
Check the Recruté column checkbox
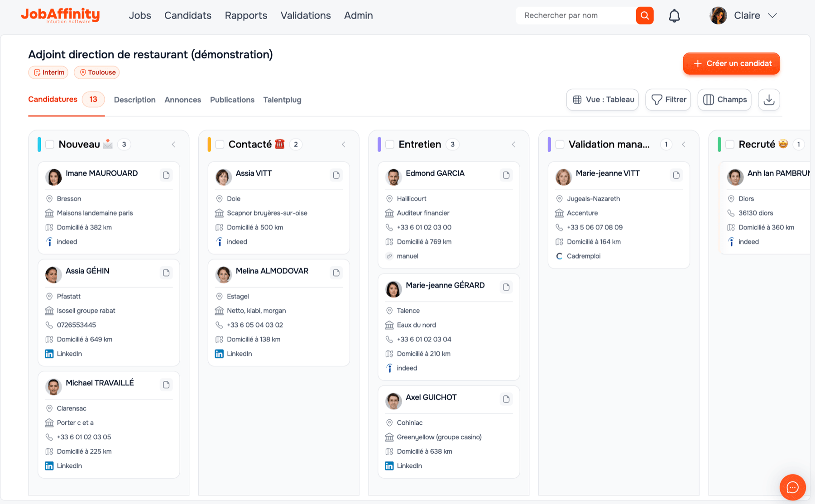[730, 144]
